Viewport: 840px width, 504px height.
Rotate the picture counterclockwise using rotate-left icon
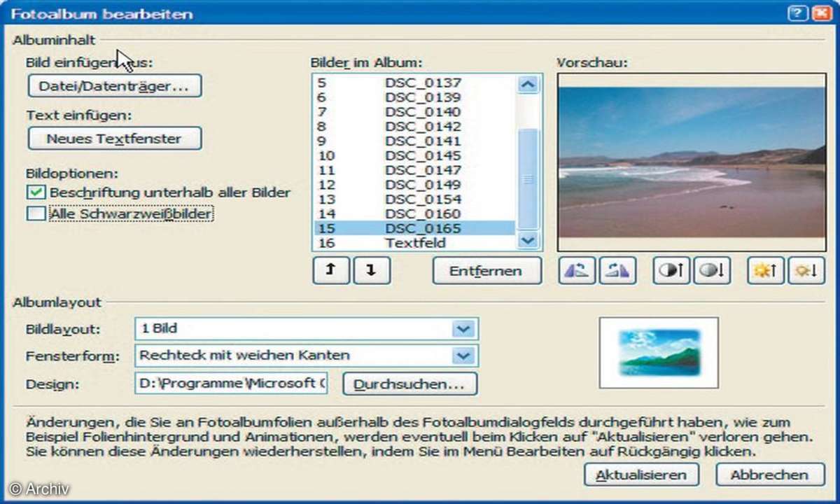point(577,272)
